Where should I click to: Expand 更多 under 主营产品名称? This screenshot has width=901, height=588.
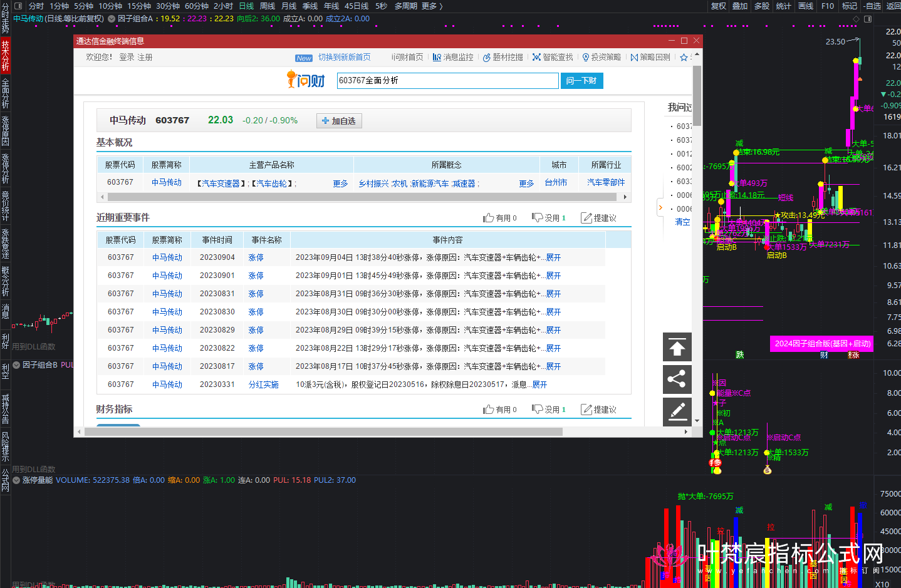pyautogui.click(x=340, y=183)
